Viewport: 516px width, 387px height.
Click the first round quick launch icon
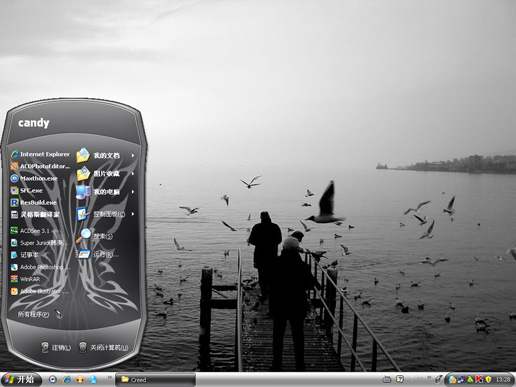(x=53, y=379)
